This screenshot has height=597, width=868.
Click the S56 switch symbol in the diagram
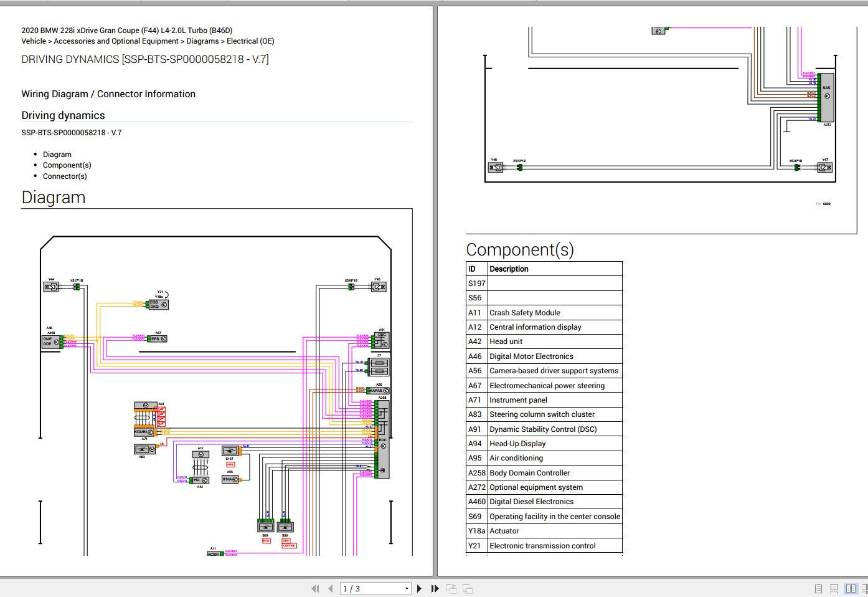[285, 527]
